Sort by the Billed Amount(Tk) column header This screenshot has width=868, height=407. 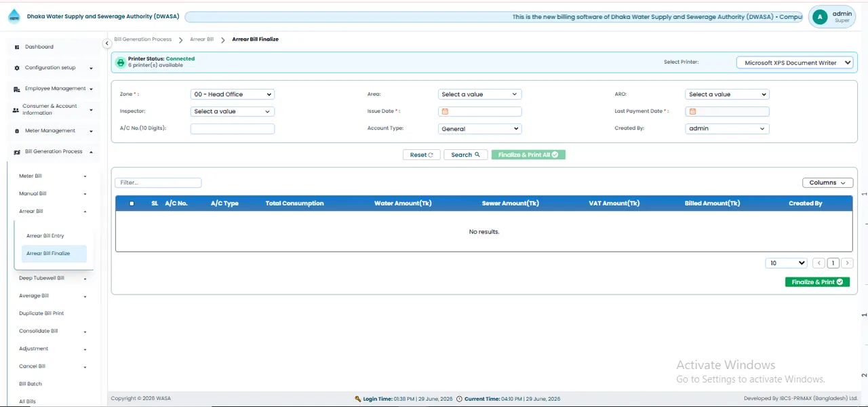(x=712, y=203)
